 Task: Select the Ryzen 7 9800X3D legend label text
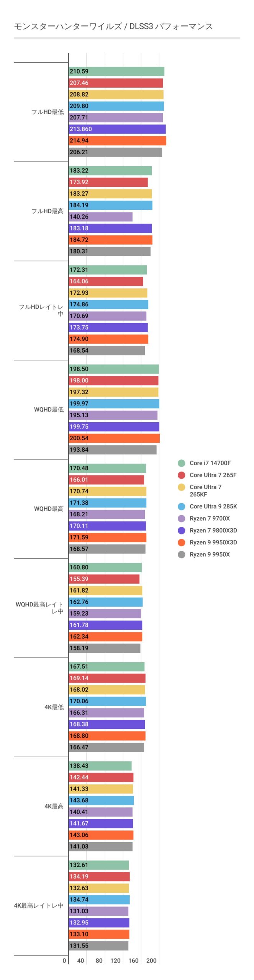[213, 530]
